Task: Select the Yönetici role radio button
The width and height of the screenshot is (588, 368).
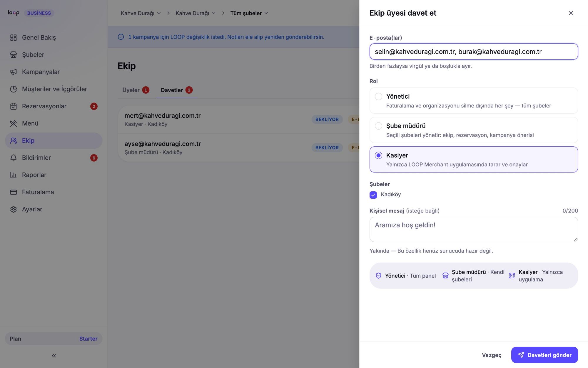Action: [x=379, y=97]
